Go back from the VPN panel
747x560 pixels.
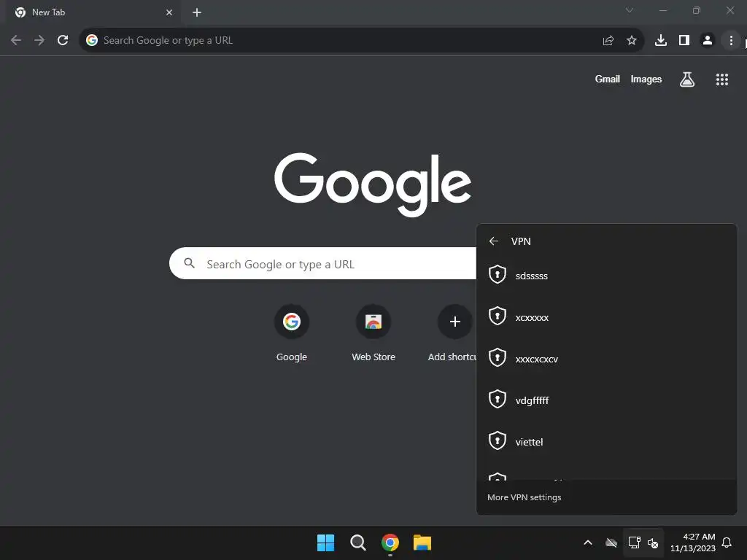494,241
